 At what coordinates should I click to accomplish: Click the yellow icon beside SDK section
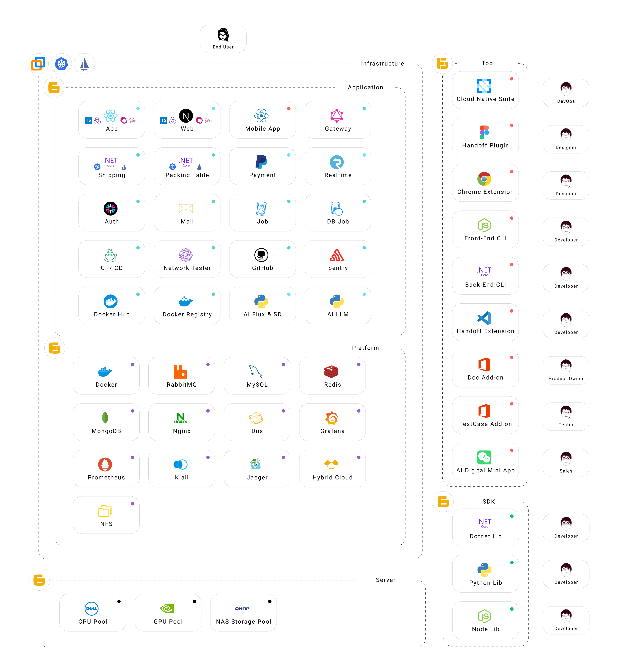point(443,502)
